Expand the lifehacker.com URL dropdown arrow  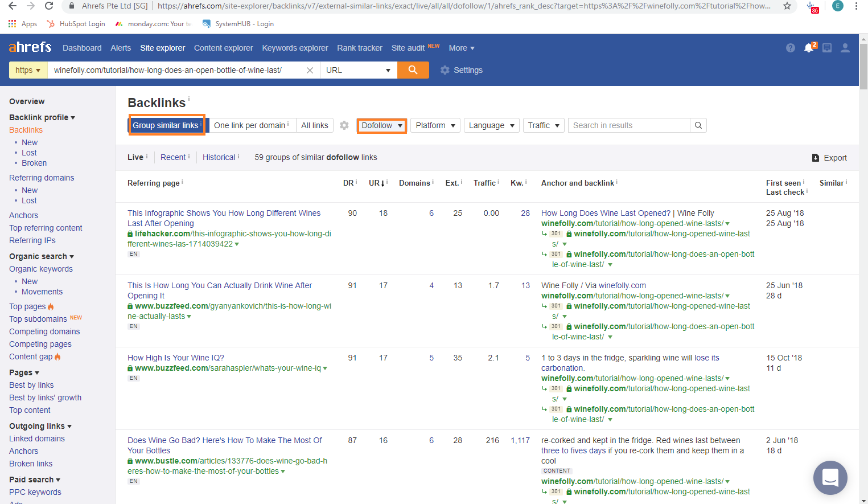tap(237, 244)
